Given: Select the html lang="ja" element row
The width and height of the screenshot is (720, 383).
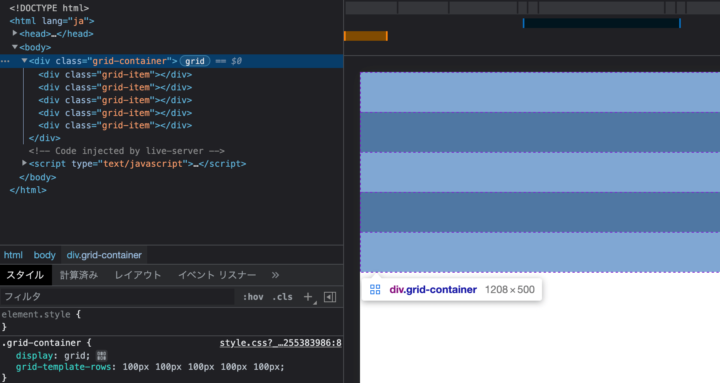Looking at the screenshot, I should 52,21.
